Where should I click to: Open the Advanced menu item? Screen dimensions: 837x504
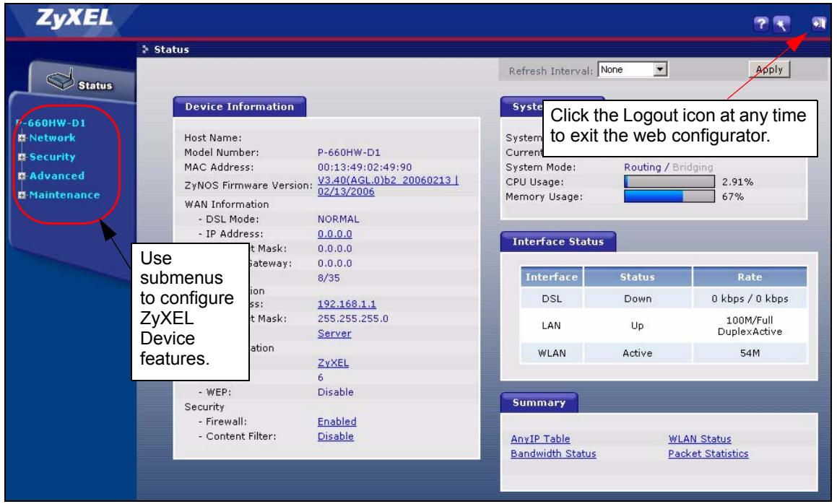56,175
